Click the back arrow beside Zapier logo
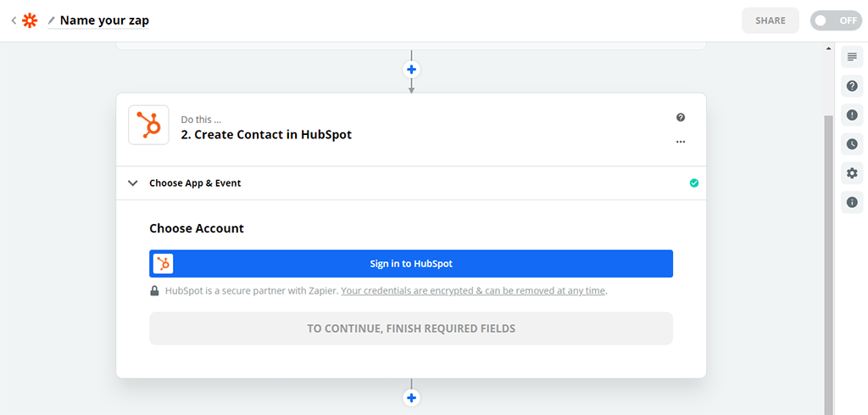Viewport: 868px width, 415px height. [14, 20]
